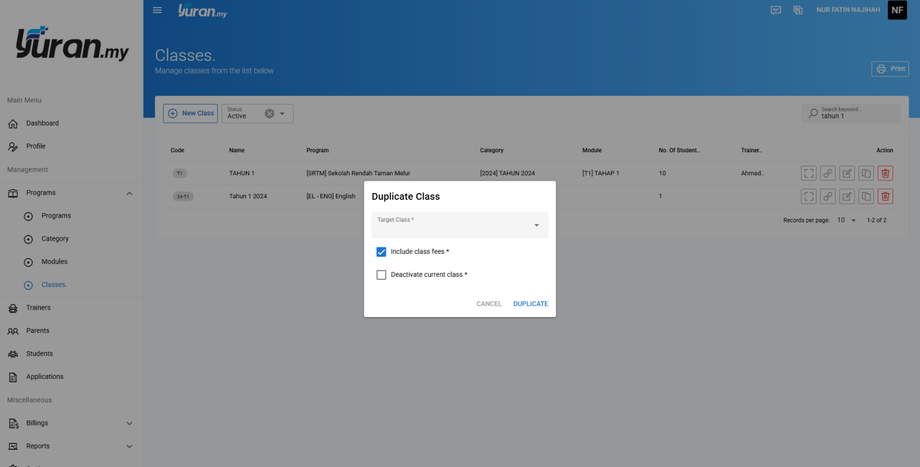Viewport: 920px width, 467px height.
Task: Uncheck Include class fees checkbox
Action: click(381, 252)
